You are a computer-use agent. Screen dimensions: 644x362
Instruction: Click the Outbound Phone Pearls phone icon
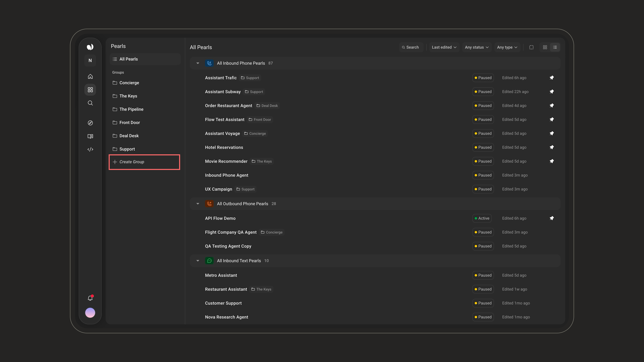209,204
